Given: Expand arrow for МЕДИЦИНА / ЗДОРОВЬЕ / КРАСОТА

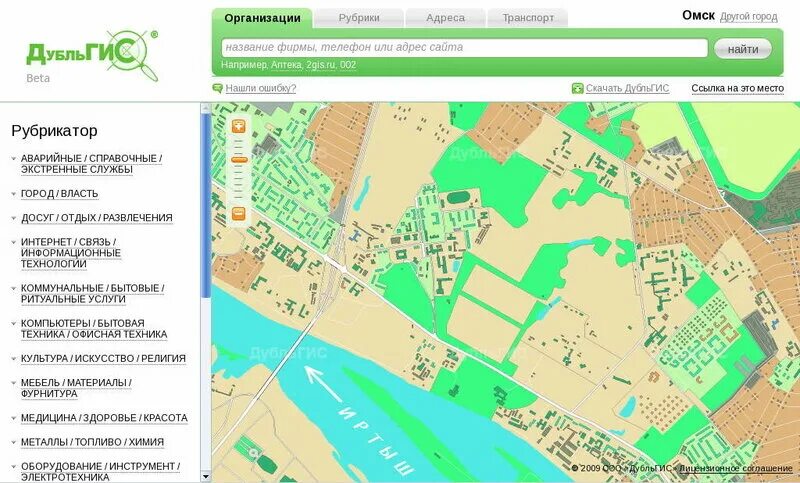Looking at the screenshot, I should pos(14,418).
